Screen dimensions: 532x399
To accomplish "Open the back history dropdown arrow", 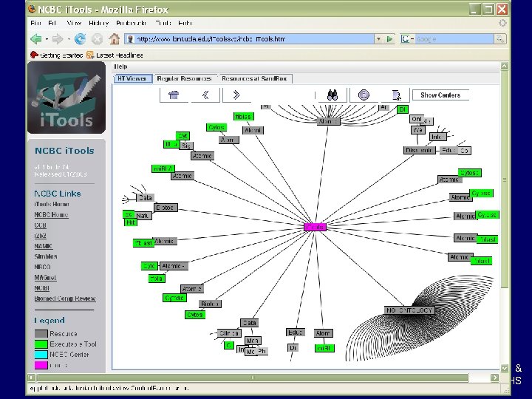I will (47, 39).
